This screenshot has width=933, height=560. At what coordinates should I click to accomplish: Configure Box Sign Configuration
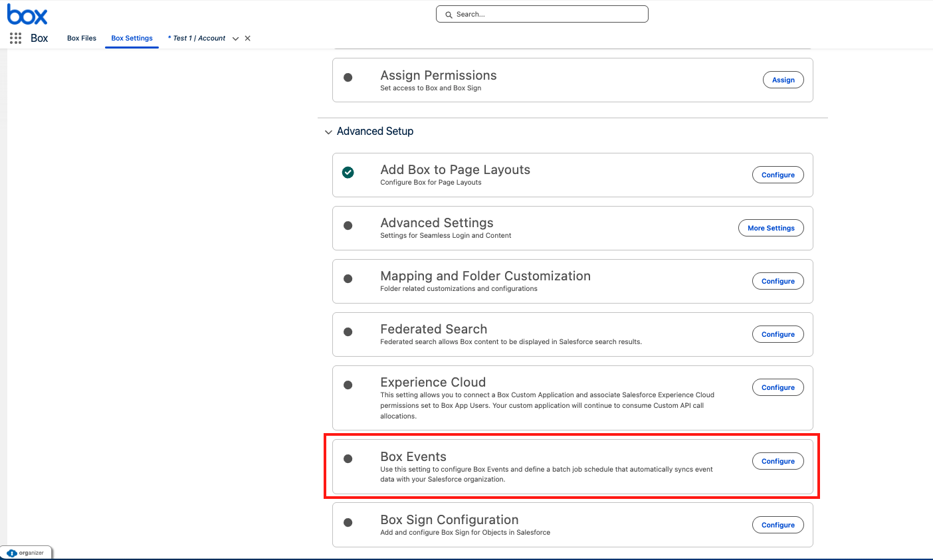pyautogui.click(x=777, y=525)
